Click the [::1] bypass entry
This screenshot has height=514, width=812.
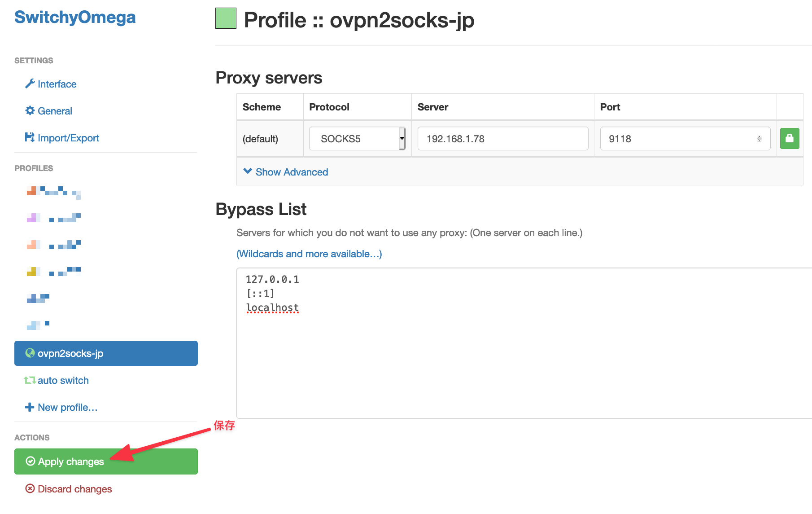point(260,294)
